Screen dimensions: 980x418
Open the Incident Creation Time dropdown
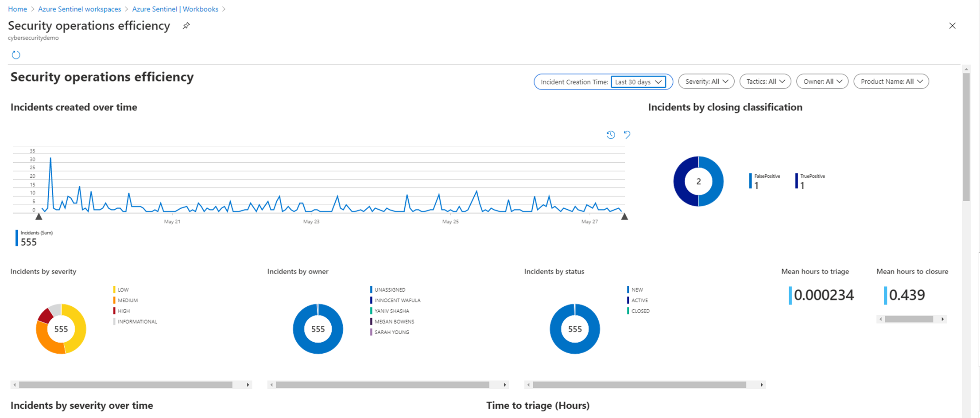click(x=639, y=82)
